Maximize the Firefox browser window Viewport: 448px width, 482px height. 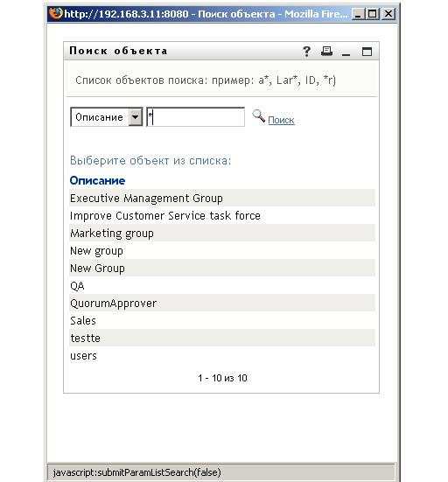point(373,14)
